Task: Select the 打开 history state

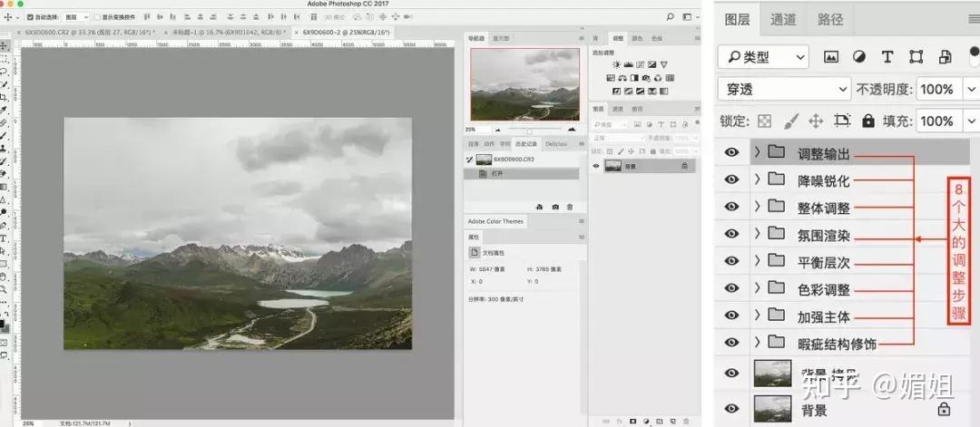Action: 522,173
